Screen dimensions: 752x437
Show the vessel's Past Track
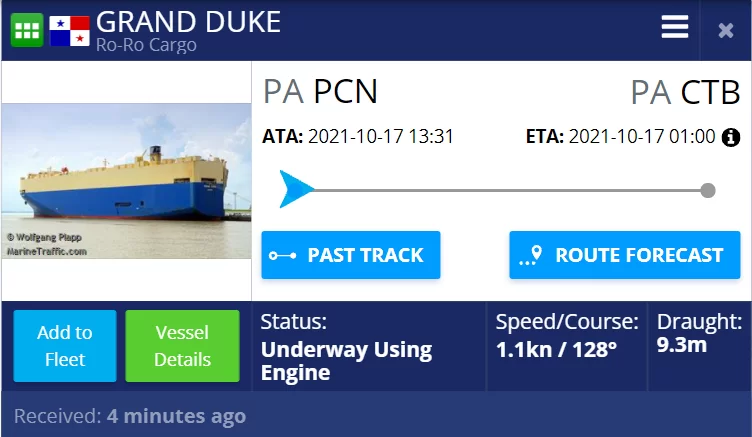pyautogui.click(x=351, y=255)
